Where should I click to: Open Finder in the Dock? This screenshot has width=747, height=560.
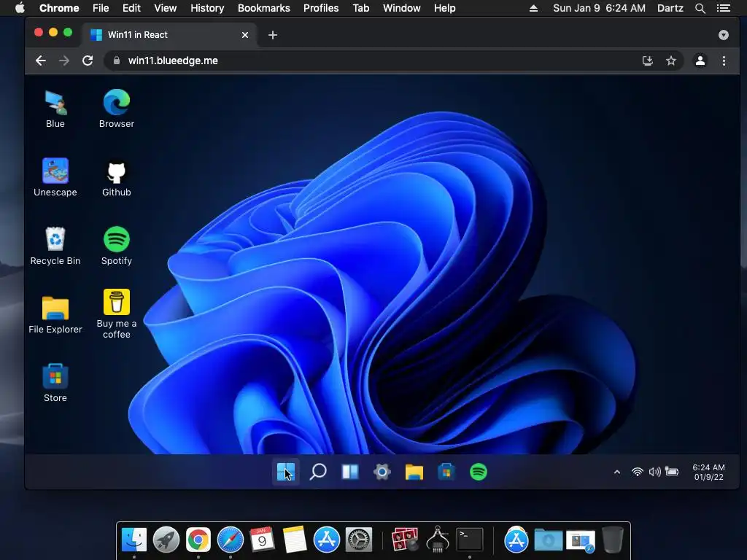pyautogui.click(x=134, y=540)
